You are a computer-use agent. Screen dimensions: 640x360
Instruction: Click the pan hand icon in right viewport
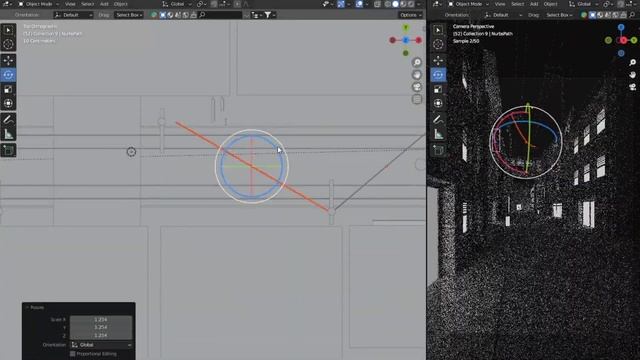pyautogui.click(x=633, y=75)
